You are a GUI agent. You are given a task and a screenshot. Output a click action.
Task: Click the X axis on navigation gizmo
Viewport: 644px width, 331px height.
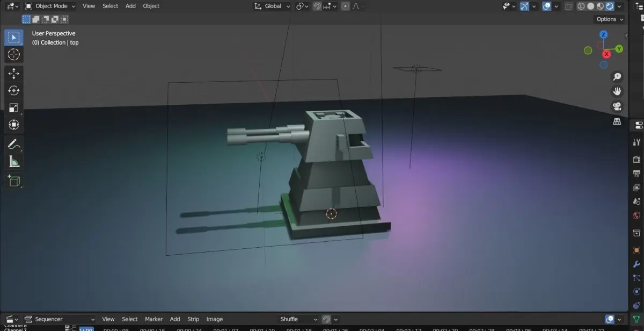606,54
